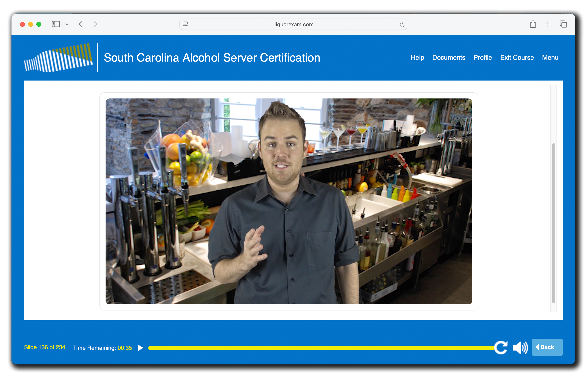Screen dimensions: 588x380
Task: Open the Help menu link
Action: point(417,57)
